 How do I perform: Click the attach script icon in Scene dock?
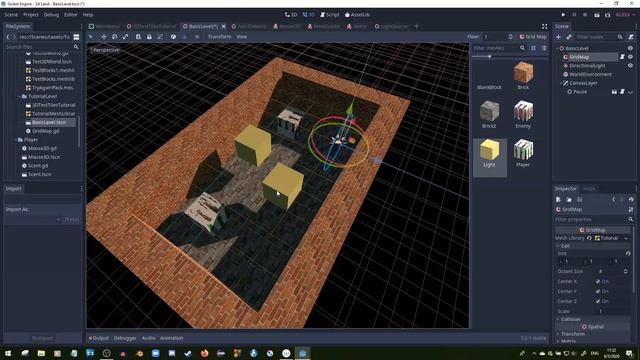[x=631, y=37]
